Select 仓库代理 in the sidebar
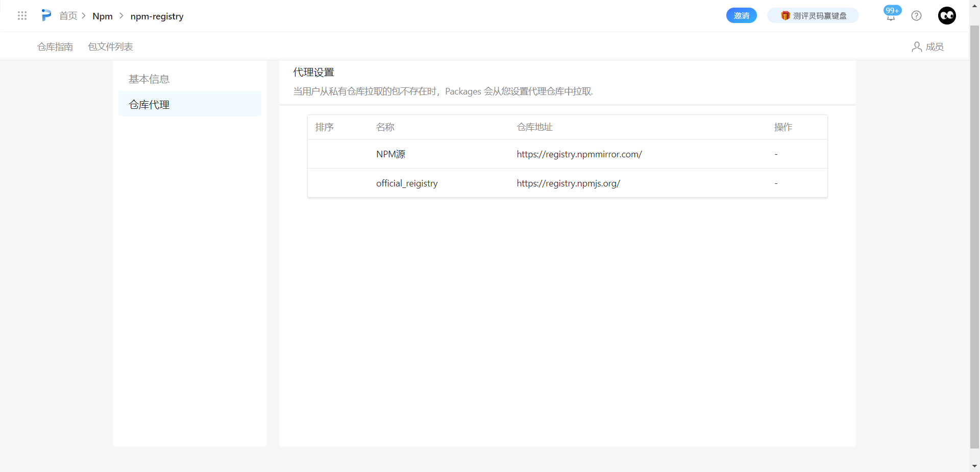 point(190,104)
